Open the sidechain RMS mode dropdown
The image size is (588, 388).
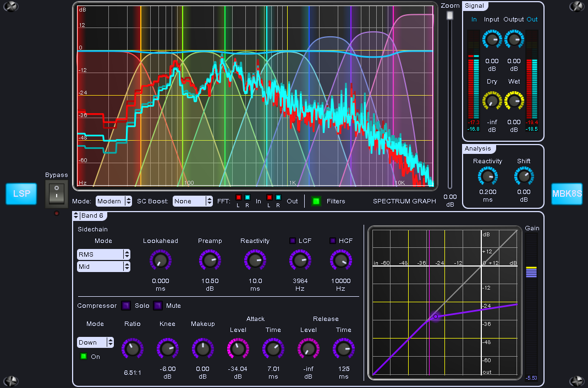tap(104, 254)
